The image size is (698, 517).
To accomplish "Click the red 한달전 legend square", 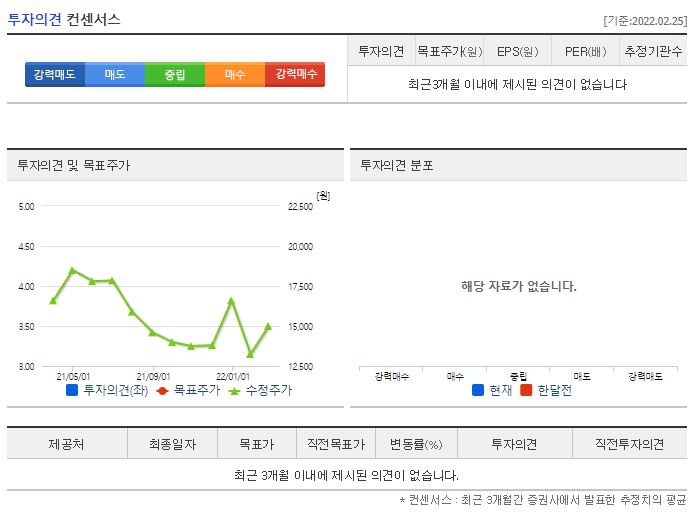I will (526, 390).
